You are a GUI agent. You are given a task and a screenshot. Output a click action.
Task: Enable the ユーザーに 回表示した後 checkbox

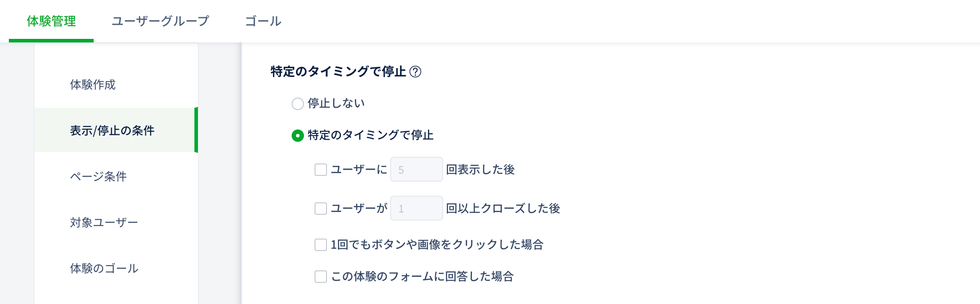click(321, 170)
